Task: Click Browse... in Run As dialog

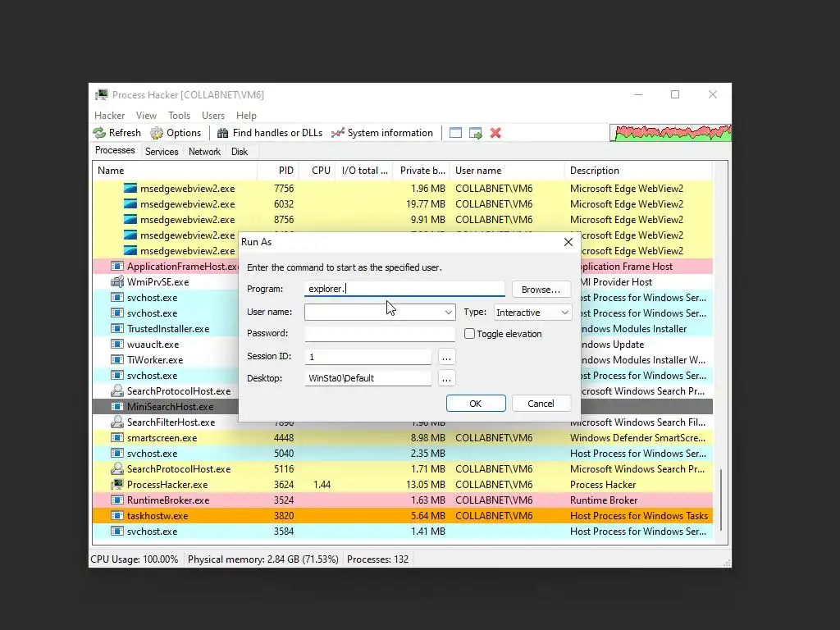Action: [x=541, y=290]
